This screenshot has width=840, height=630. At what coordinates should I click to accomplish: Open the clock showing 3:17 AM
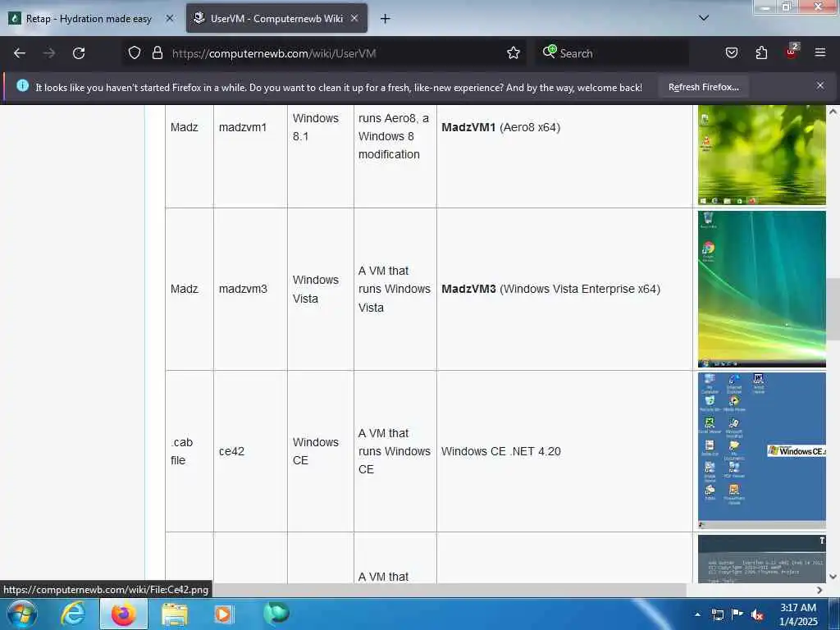click(798, 614)
